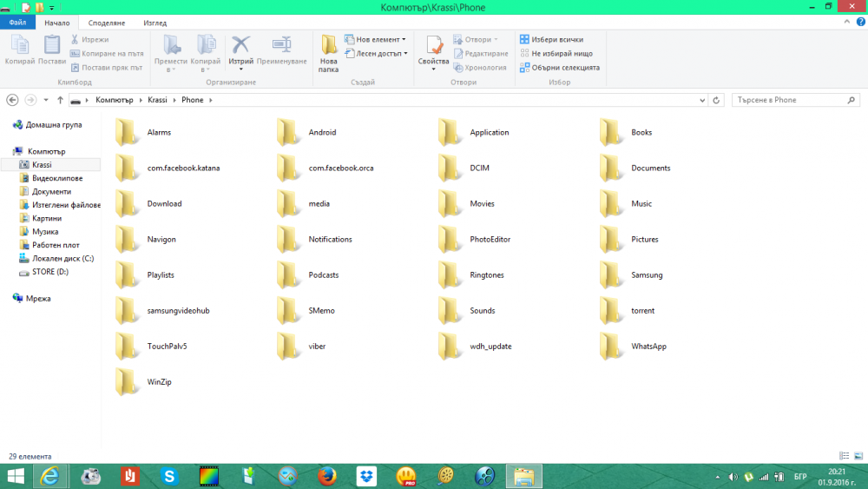Click Постави пряк път in the ribbon
Image resolution: width=868 pixels, height=489 pixels.
click(x=106, y=68)
